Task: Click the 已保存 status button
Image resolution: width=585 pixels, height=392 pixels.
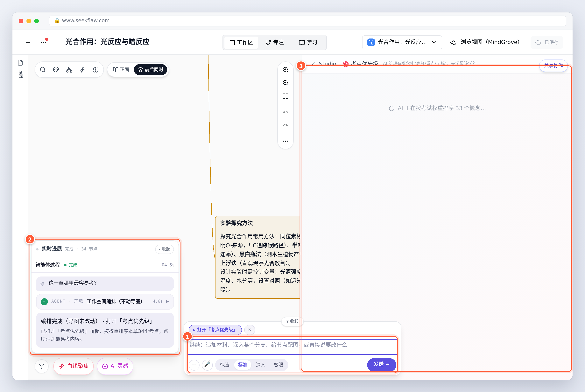Action: coord(547,43)
